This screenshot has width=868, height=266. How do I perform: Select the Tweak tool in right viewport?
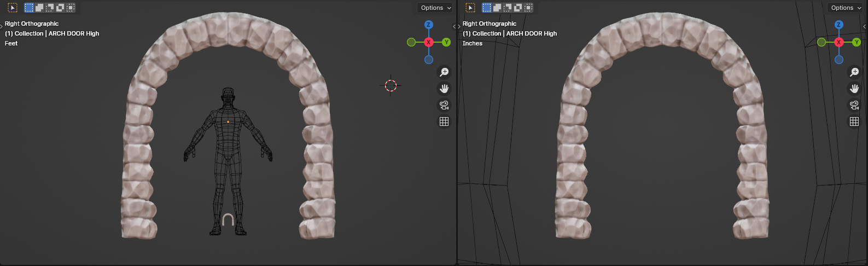470,8
